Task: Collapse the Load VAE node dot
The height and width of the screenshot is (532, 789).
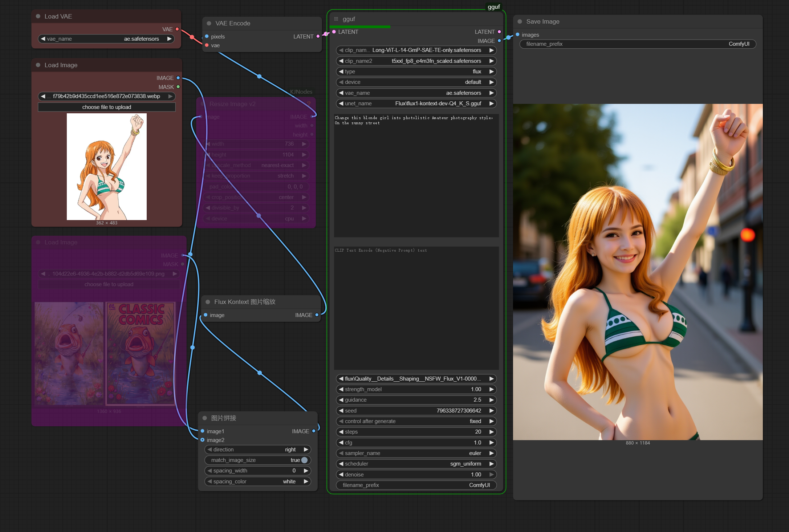Action: point(38,16)
